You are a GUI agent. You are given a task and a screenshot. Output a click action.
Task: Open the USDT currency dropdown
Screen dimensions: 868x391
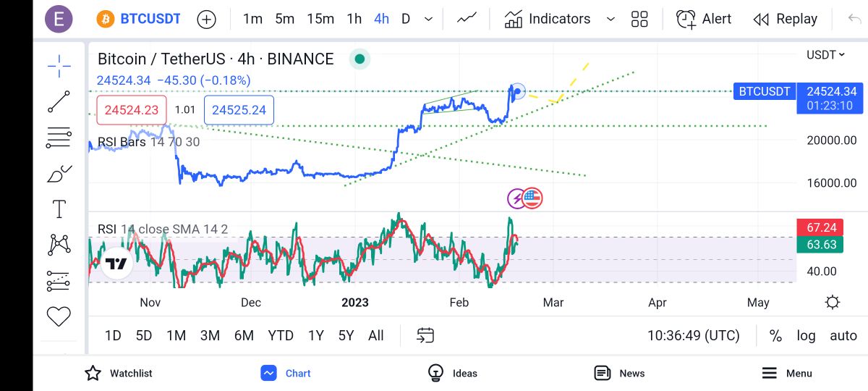coord(825,55)
